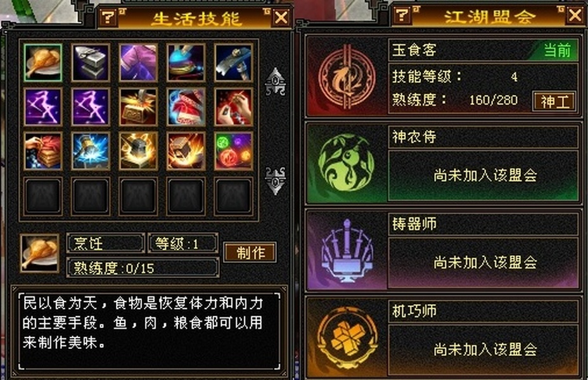Select the anvil forging skill icon
Image resolution: width=588 pixels, height=380 pixels.
tap(91, 63)
